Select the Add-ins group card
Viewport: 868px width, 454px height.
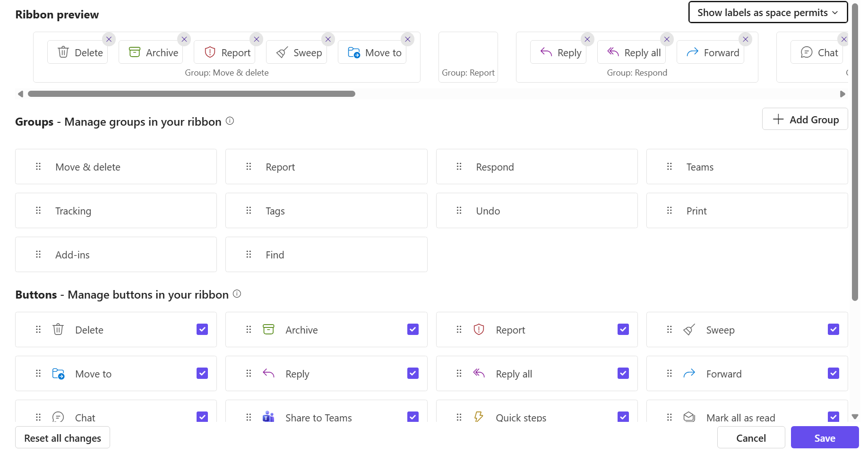pyautogui.click(x=116, y=255)
